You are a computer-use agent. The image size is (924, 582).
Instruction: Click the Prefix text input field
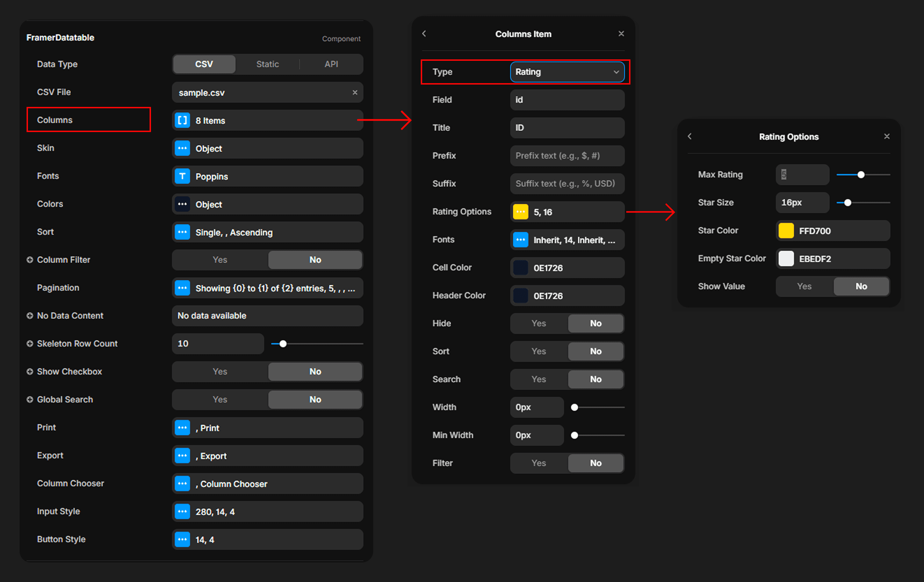point(567,156)
